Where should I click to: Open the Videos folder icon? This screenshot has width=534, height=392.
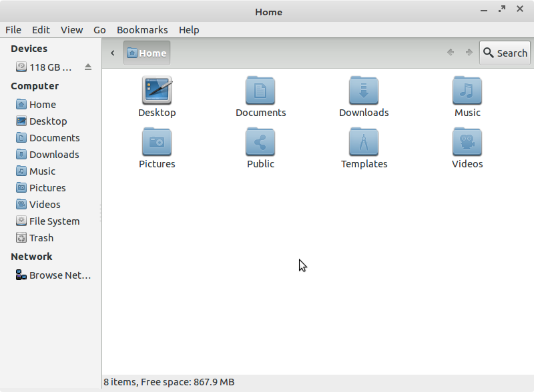[x=467, y=142]
